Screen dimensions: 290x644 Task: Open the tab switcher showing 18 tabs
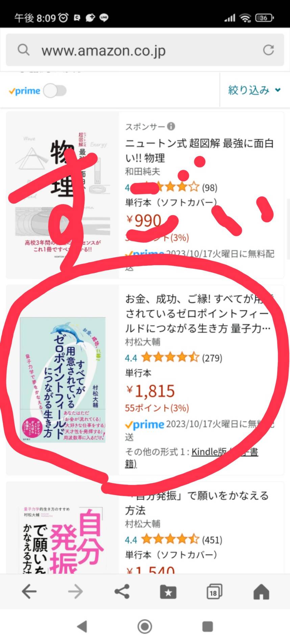tap(214, 592)
